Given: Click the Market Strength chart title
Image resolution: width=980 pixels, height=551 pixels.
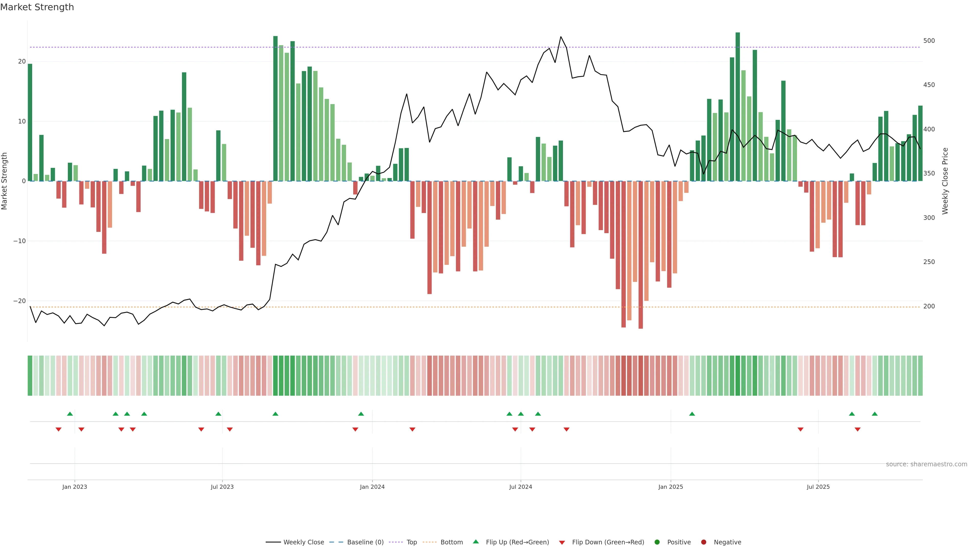Looking at the screenshot, I should pos(37,7).
